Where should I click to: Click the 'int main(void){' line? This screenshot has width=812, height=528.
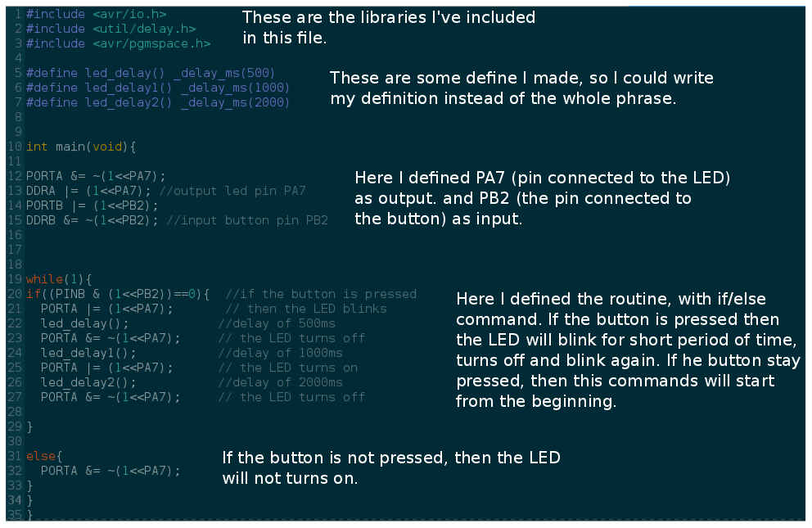(81, 147)
